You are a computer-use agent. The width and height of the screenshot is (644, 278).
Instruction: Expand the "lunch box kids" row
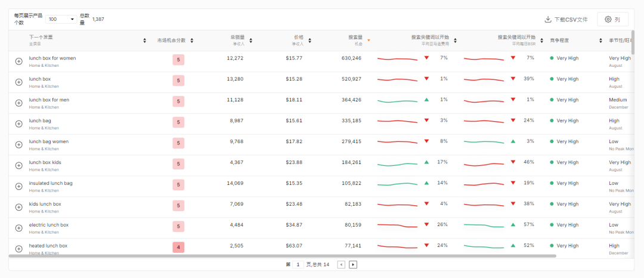pyautogui.click(x=18, y=165)
